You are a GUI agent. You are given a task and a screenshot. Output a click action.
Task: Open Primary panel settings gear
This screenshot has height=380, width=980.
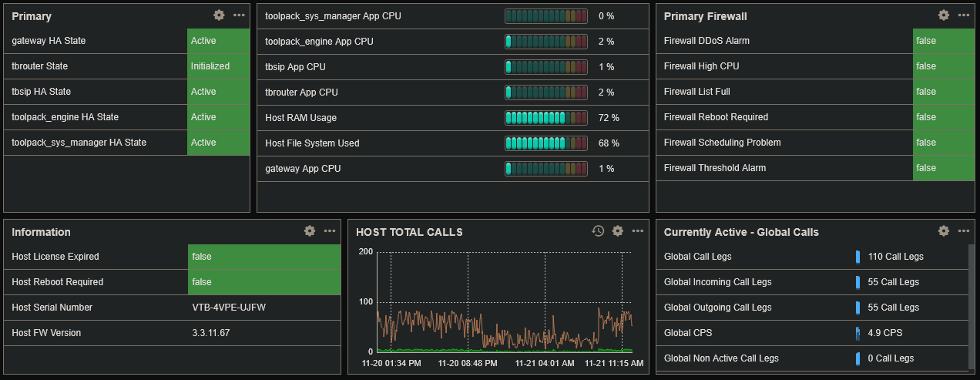219,15
